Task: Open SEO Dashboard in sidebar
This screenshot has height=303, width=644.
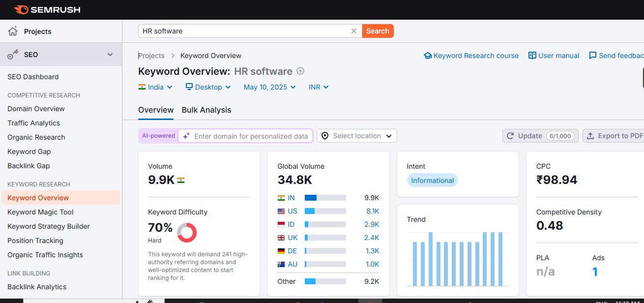Action: (33, 77)
